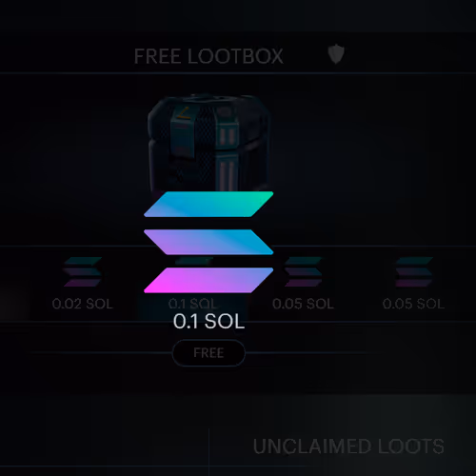This screenshot has width=476, height=476.
Task: Open the UNCLAIMED LOOTS section
Action: point(348,446)
